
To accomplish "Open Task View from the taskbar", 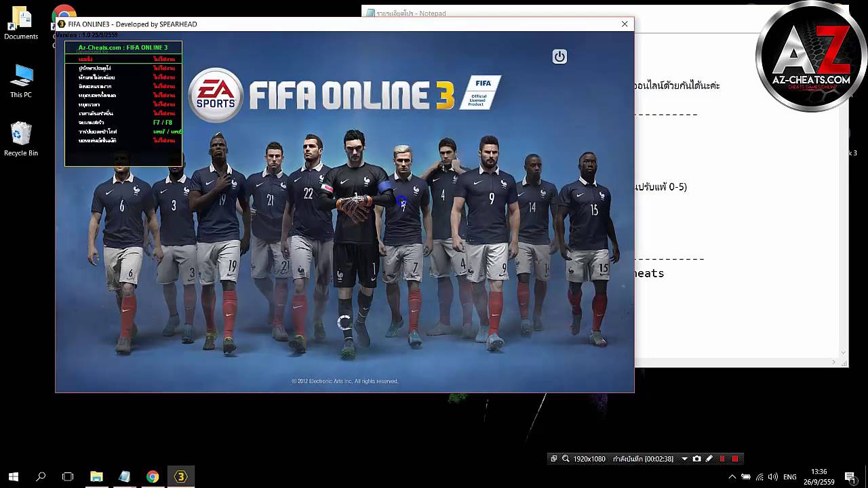I will click(x=68, y=476).
